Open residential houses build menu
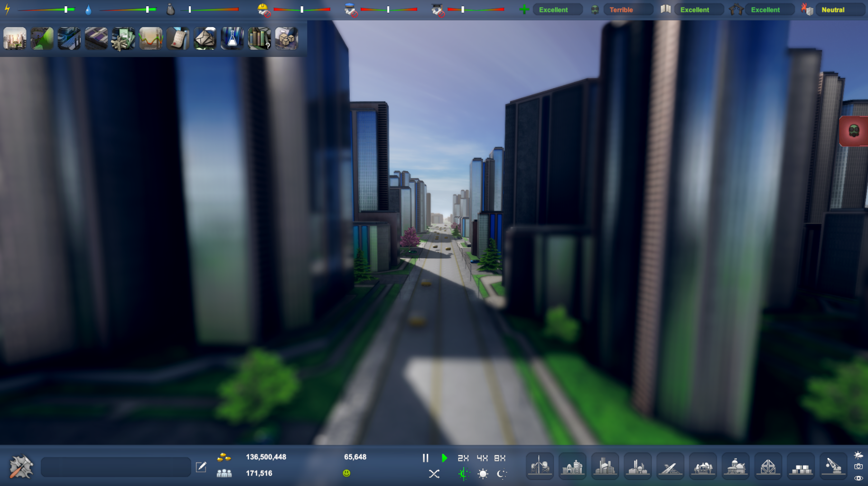The image size is (868, 486). pos(572,467)
